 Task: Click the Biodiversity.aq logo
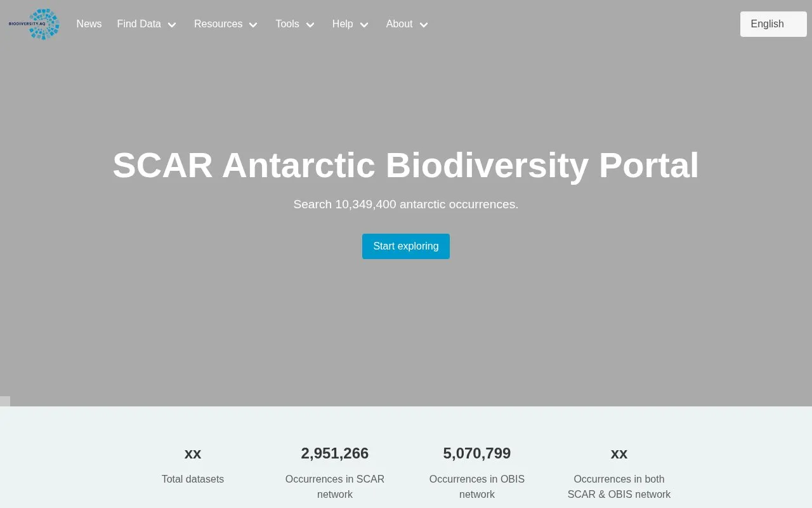tap(34, 24)
